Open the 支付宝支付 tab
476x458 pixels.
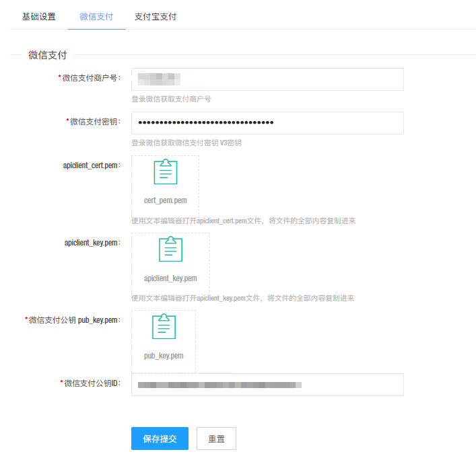156,17
